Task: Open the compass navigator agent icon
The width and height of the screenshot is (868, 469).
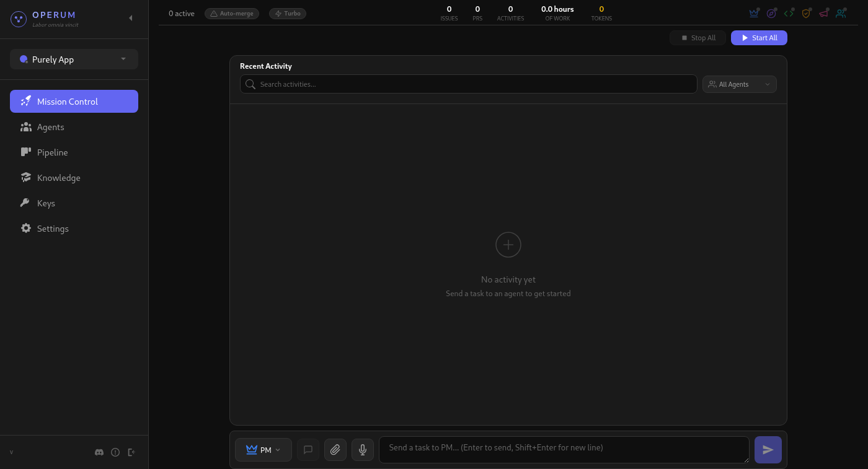Action: pyautogui.click(x=771, y=12)
